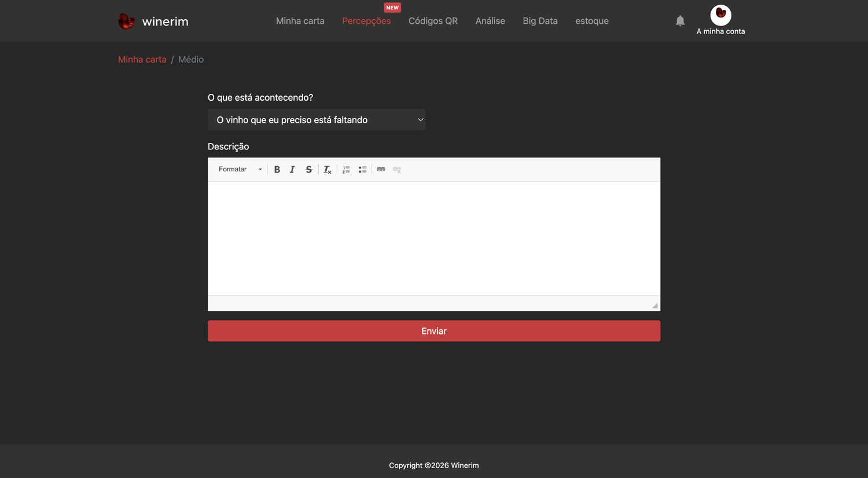The image size is (868, 478).
Task: Click the Descrição label
Action: [x=228, y=146]
